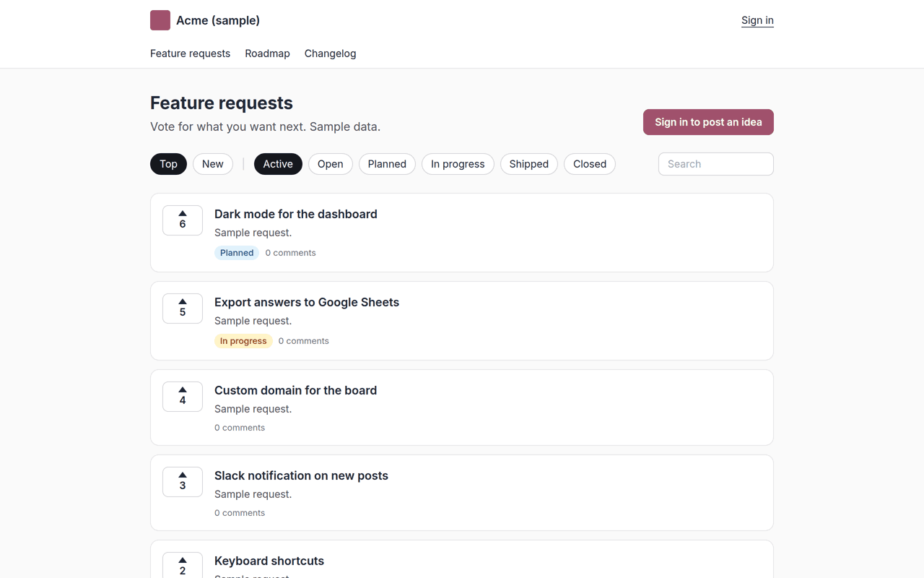Upvote the Keyboard shortcuts request

point(183,566)
